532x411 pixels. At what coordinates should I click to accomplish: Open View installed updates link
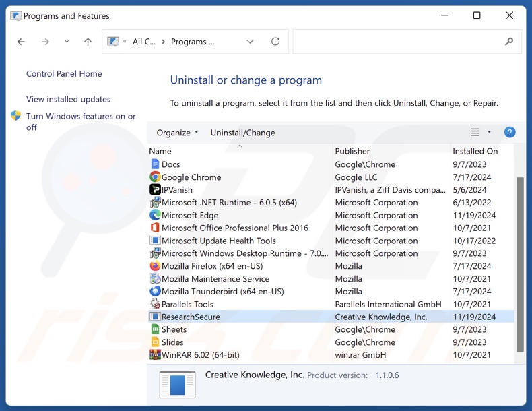coord(68,99)
